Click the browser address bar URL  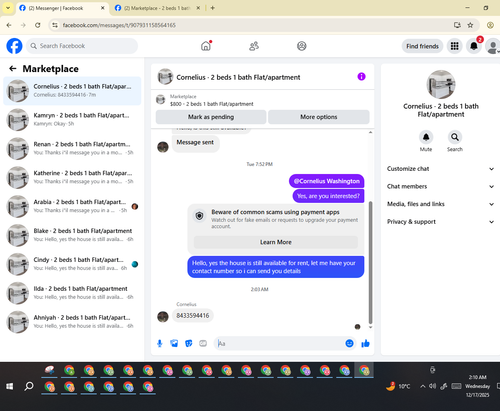tap(119, 25)
